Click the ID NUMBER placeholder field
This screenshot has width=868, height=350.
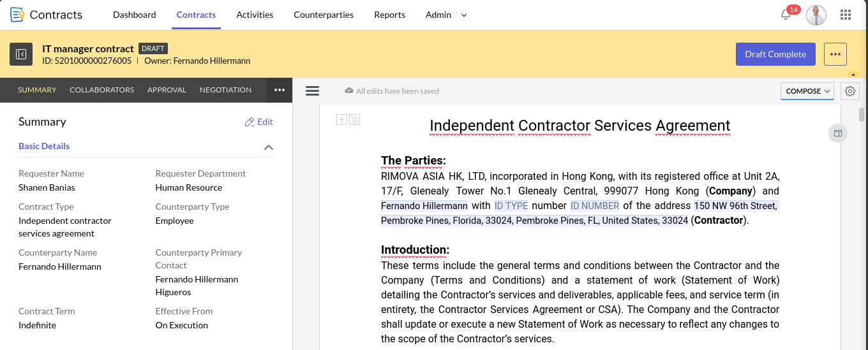point(595,206)
